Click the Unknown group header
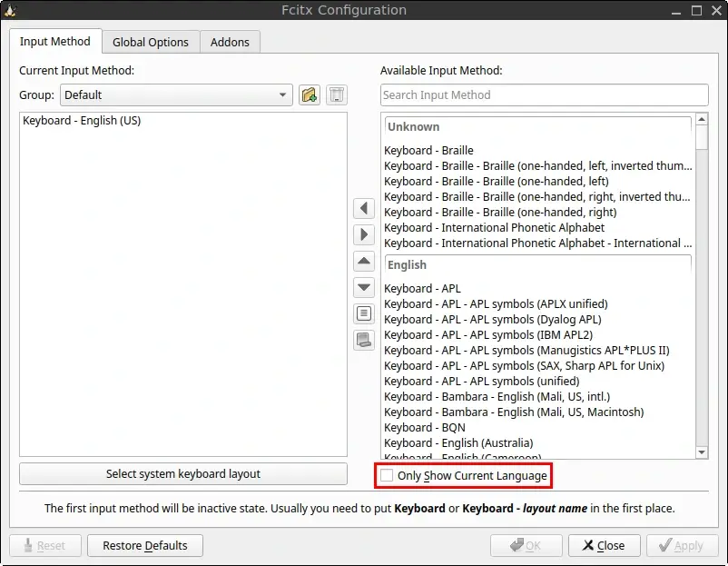 tap(537, 127)
